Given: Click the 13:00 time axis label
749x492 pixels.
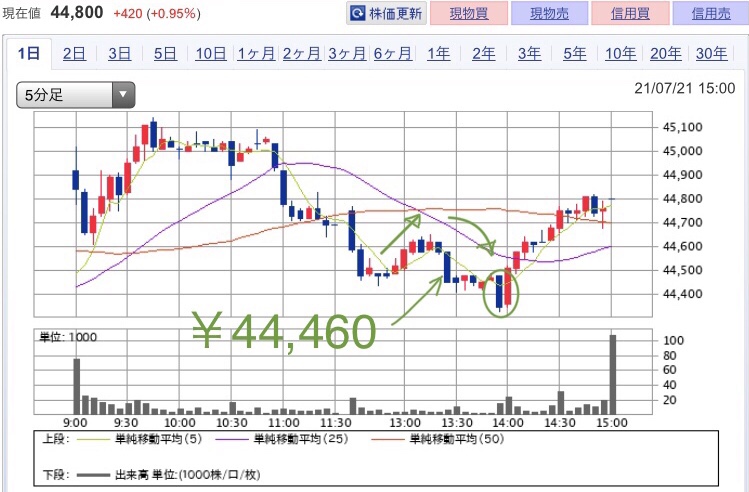Looking at the screenshot, I should pyautogui.click(x=405, y=423).
